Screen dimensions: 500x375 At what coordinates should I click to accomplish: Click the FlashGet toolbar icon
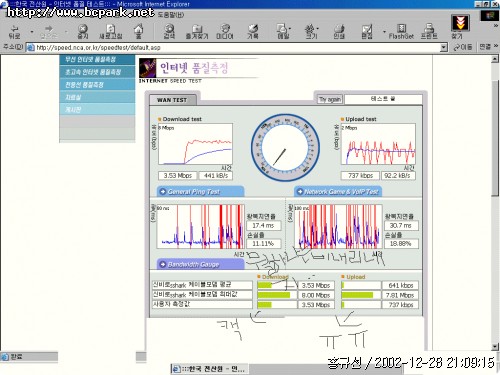tap(401, 32)
